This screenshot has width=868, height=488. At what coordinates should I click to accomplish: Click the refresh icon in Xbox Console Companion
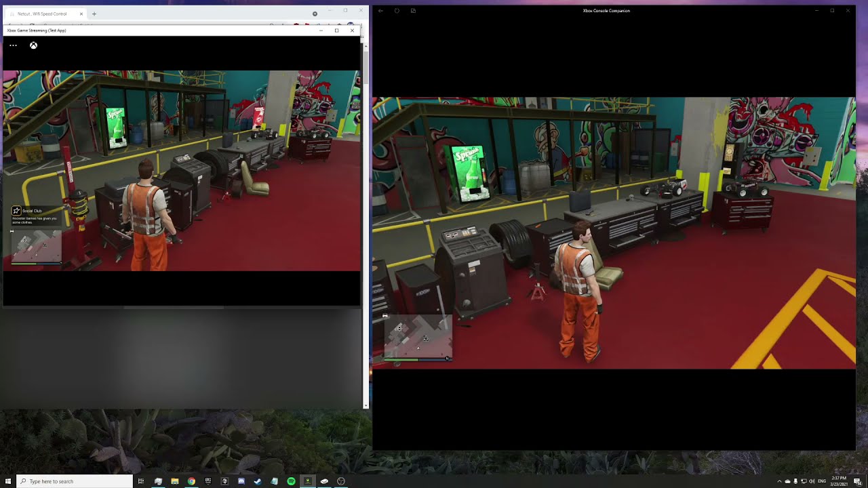coord(397,11)
